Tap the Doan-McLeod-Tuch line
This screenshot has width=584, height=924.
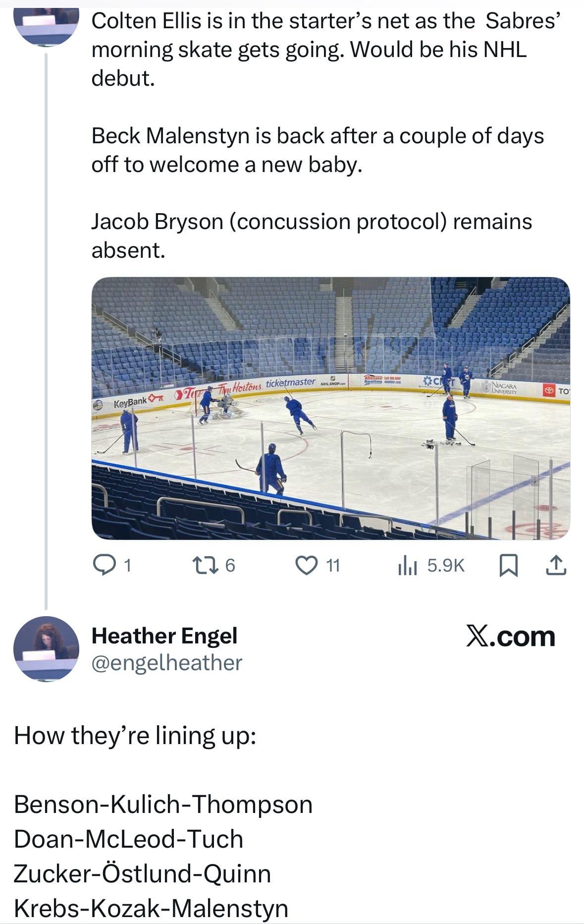tap(128, 839)
